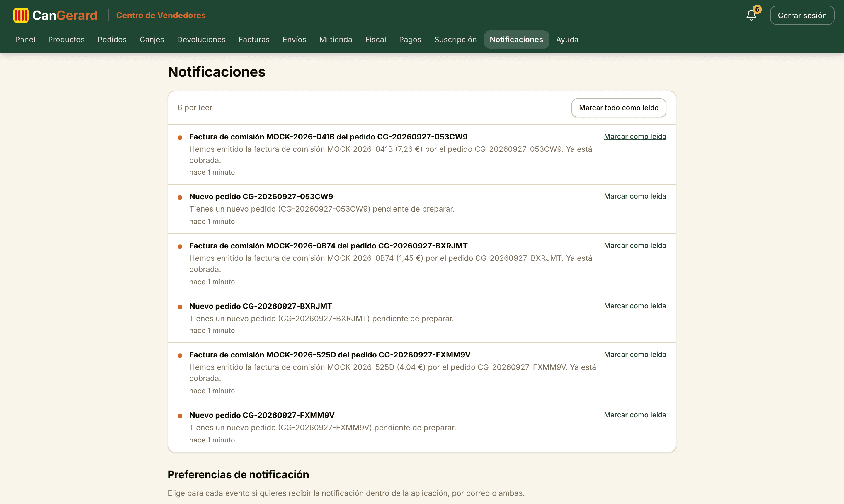
Task: Click the title 'Nuevo pedido CG-20260927-BXRJMT'
Action: pyautogui.click(x=261, y=306)
